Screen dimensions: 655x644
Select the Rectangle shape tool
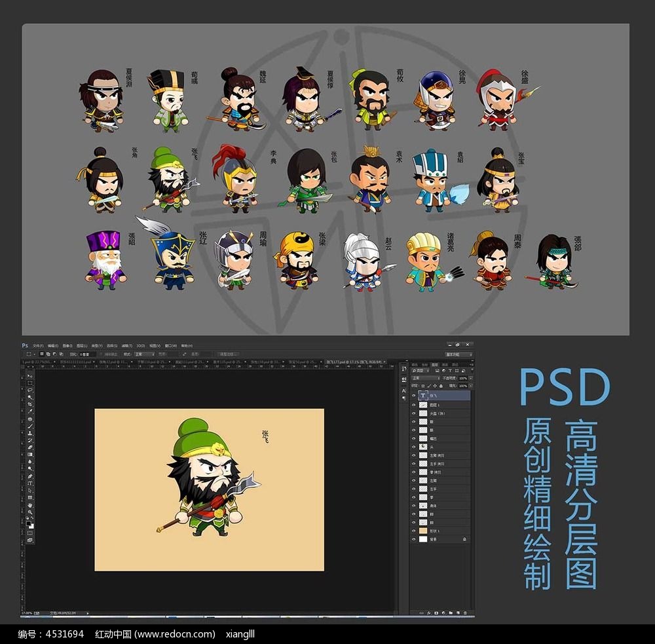click(x=30, y=497)
